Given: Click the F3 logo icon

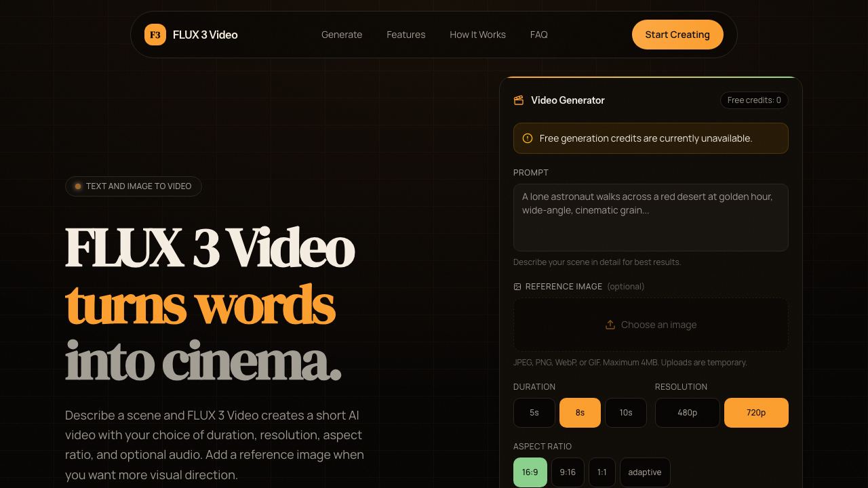Looking at the screenshot, I should coord(155,35).
